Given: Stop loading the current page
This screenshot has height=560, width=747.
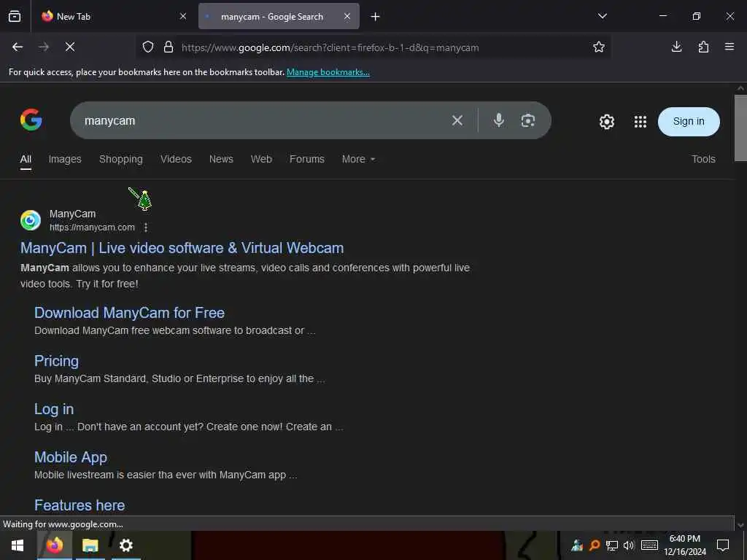Looking at the screenshot, I should pos(70,47).
